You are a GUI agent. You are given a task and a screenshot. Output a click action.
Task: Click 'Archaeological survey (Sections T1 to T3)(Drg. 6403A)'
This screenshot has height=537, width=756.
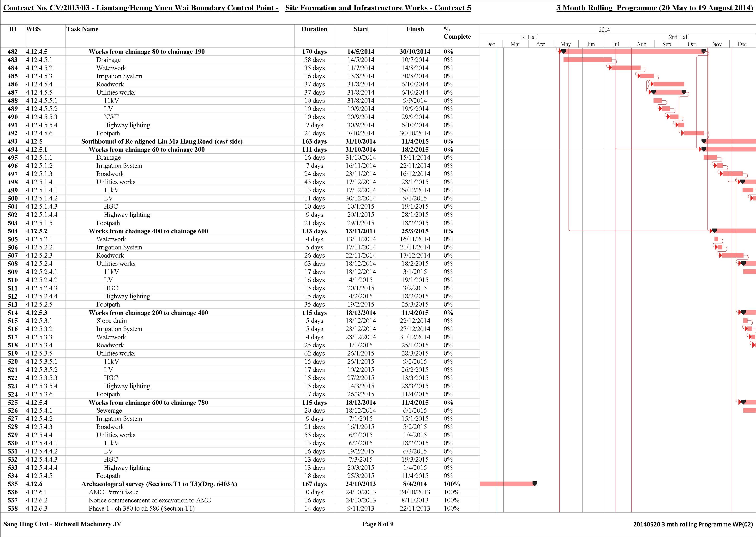pyautogui.click(x=159, y=484)
